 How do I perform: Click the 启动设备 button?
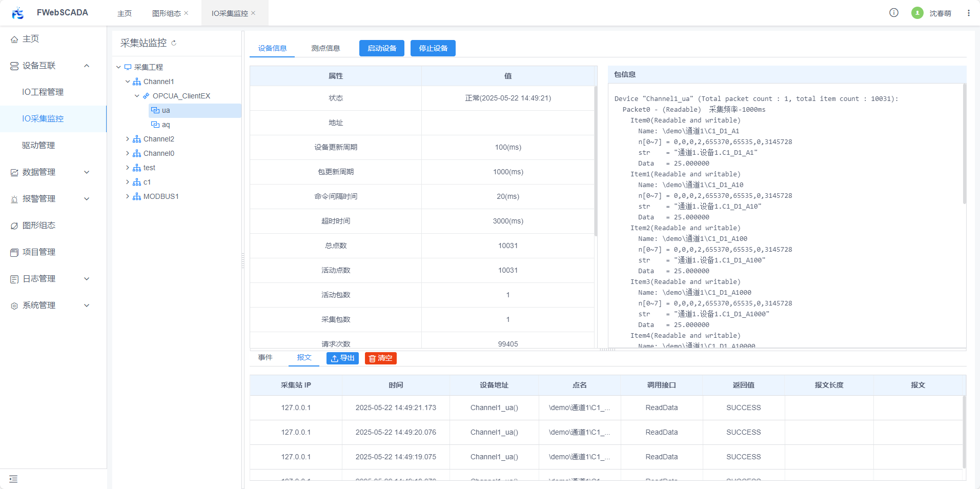[x=382, y=48]
